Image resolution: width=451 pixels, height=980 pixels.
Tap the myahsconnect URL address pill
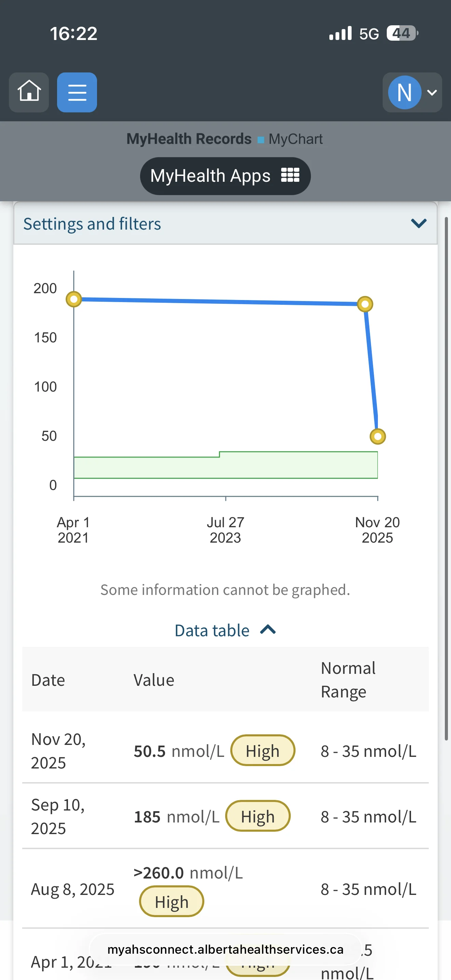tap(225, 949)
